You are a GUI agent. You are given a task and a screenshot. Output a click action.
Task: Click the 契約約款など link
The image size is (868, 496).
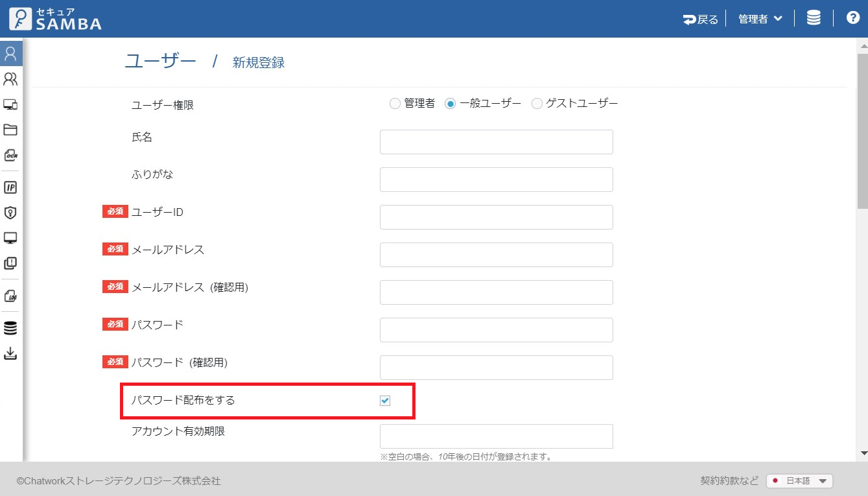pos(729,480)
